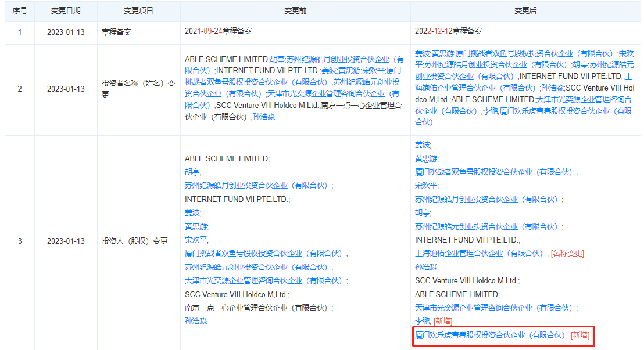Click the 变更项目 column header

click(139, 10)
